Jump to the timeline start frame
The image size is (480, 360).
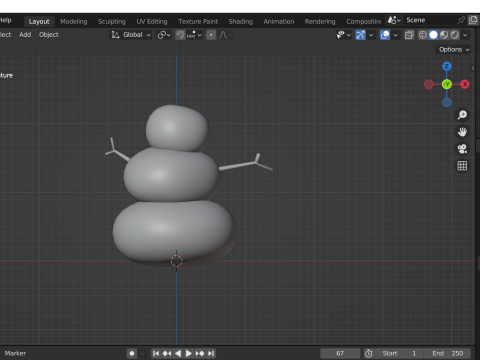tap(156, 353)
